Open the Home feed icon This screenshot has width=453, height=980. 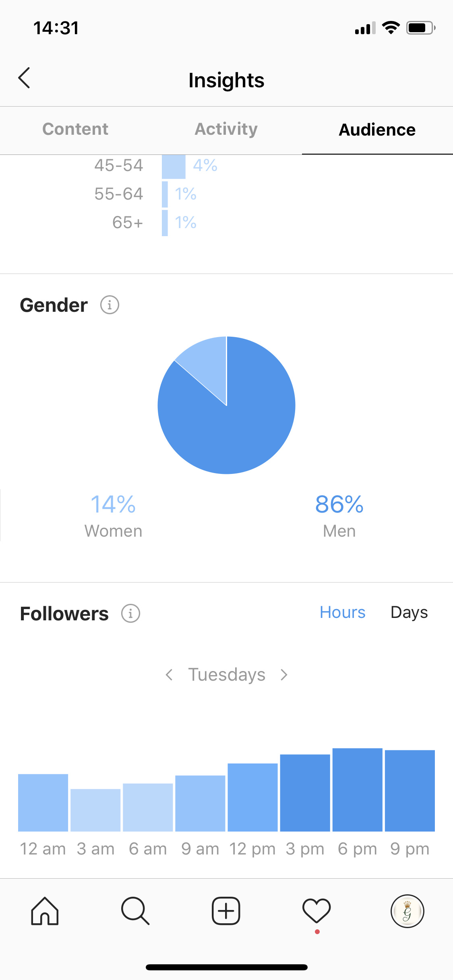pyautogui.click(x=45, y=911)
